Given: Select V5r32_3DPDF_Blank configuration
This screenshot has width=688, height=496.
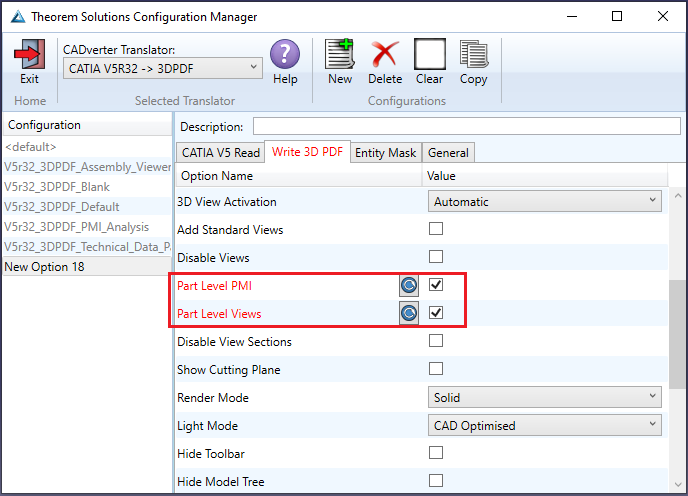Looking at the screenshot, I should (x=87, y=187).
